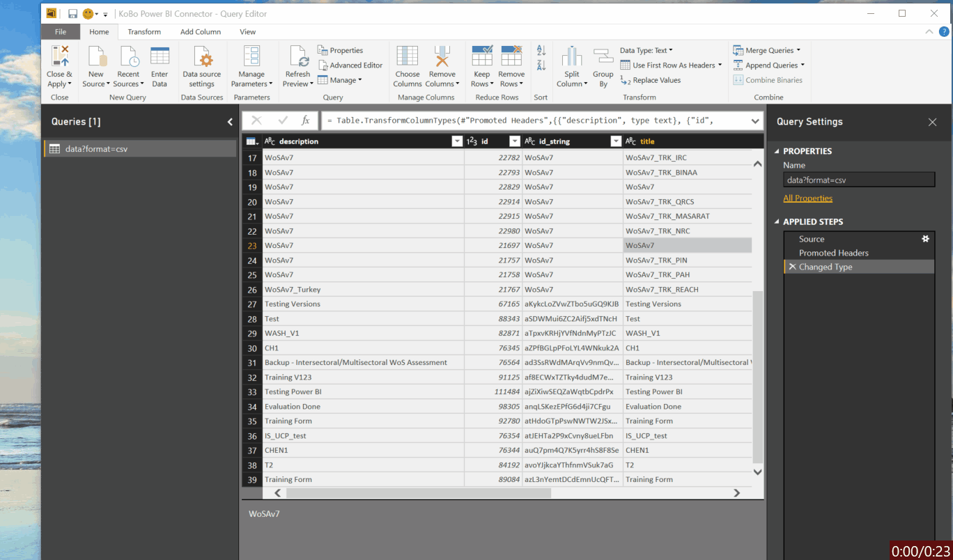
Task: Delete the Changed Type step
Action: [x=792, y=267]
